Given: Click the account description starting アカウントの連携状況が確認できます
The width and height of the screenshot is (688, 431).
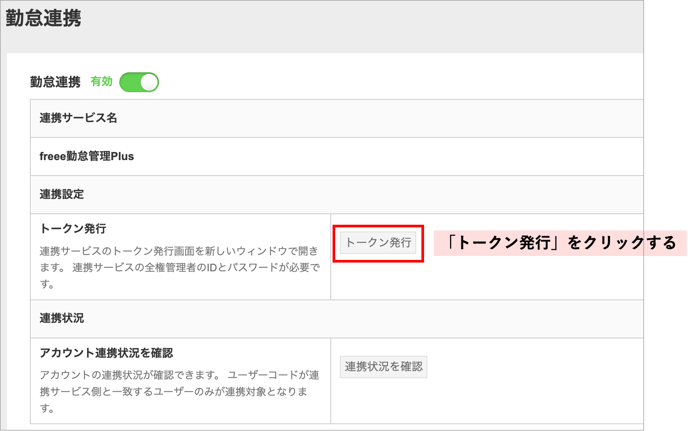Looking at the screenshot, I should [x=179, y=391].
